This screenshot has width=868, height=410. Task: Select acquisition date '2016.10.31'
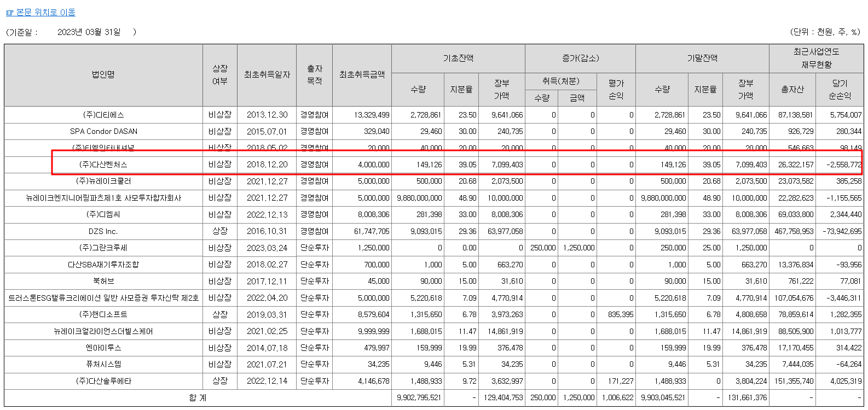267,231
